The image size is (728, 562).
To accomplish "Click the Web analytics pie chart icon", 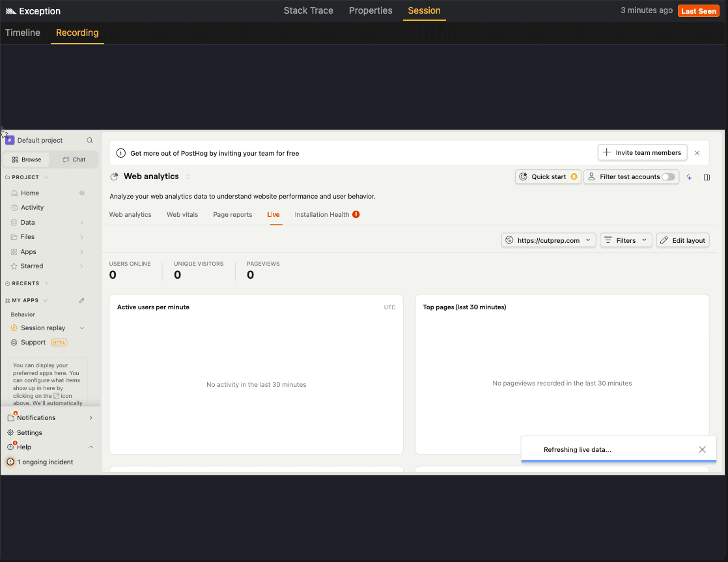I will click(x=114, y=176).
